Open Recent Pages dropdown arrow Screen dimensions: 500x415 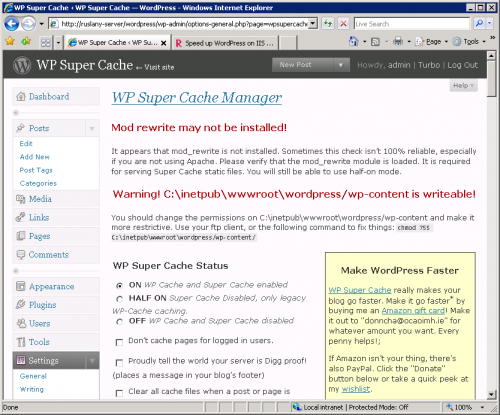point(41,24)
